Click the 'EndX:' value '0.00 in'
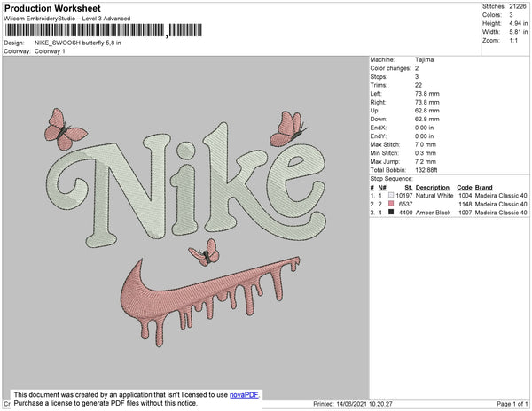 point(424,128)
